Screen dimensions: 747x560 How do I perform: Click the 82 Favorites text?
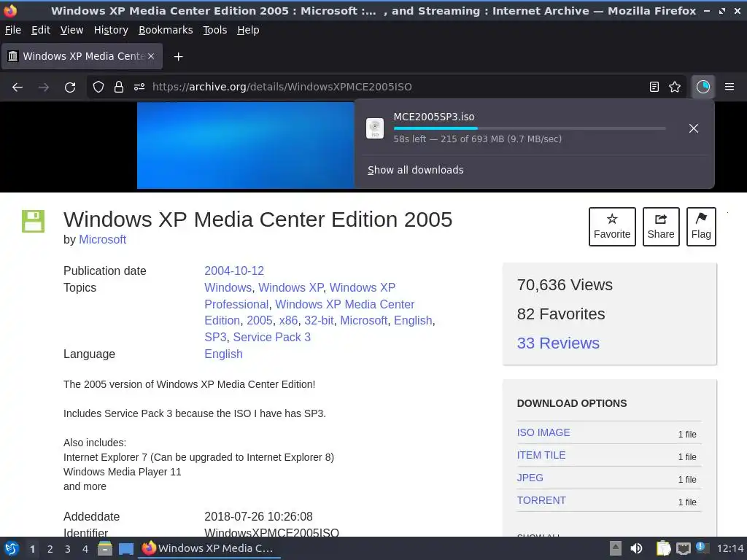[561, 314]
